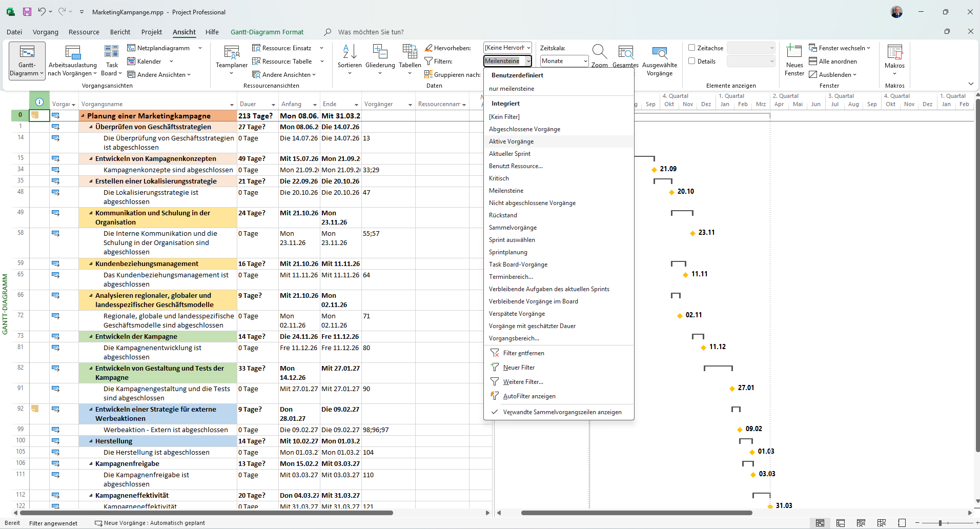This screenshot has height=529, width=980.
Task: Select nur meilensteine custom filter
Action: tap(559, 89)
